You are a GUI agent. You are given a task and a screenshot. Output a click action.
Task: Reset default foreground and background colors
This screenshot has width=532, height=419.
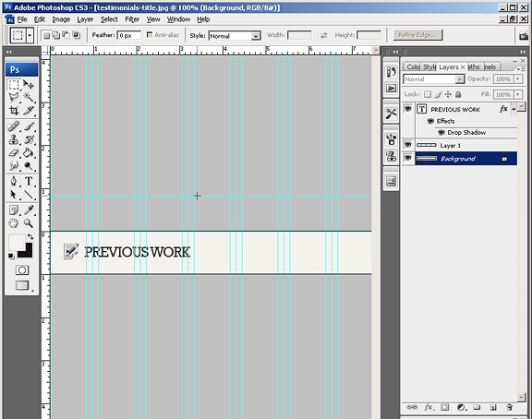pyautogui.click(x=11, y=257)
